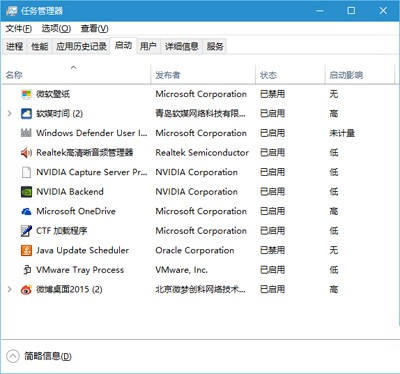Expand the 微博桌面2015 (2) group

pos(10,289)
